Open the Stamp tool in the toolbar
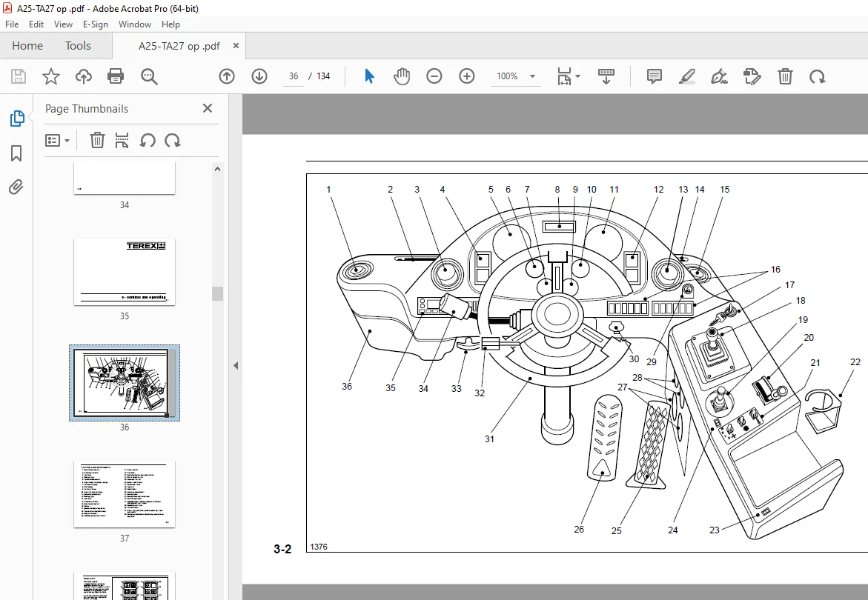This screenshot has width=868, height=600. pyautogui.click(x=752, y=76)
